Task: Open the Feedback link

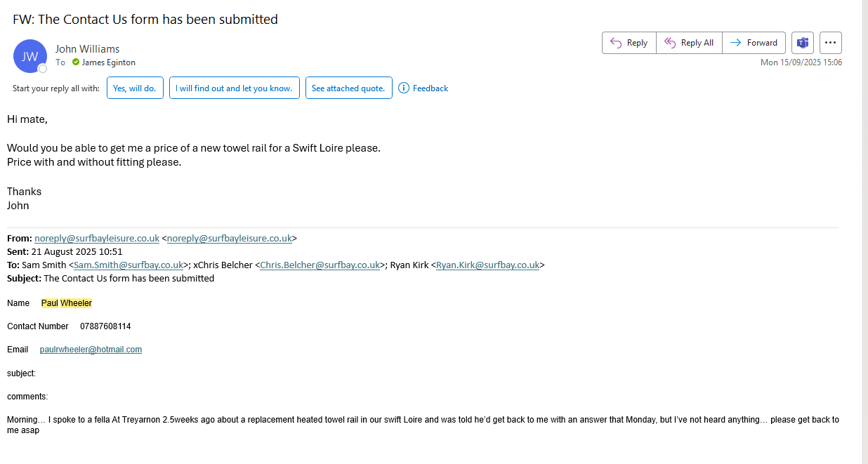Action: click(x=430, y=88)
